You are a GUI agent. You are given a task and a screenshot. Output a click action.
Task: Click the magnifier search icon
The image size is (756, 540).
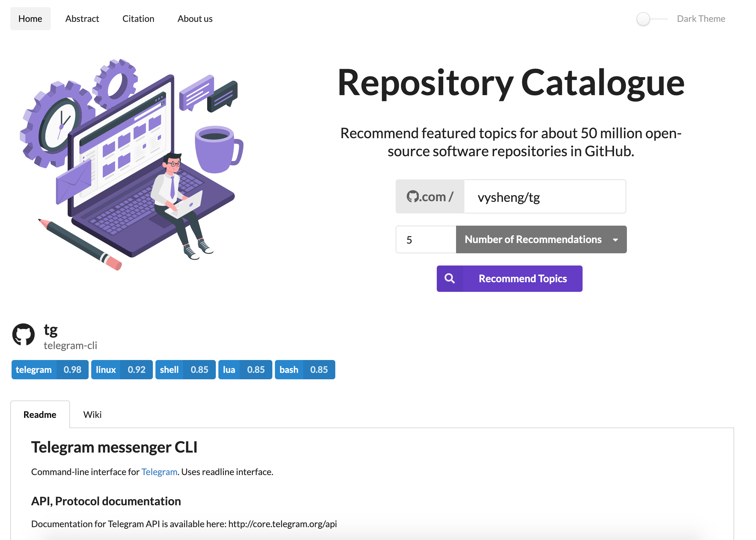[450, 279]
